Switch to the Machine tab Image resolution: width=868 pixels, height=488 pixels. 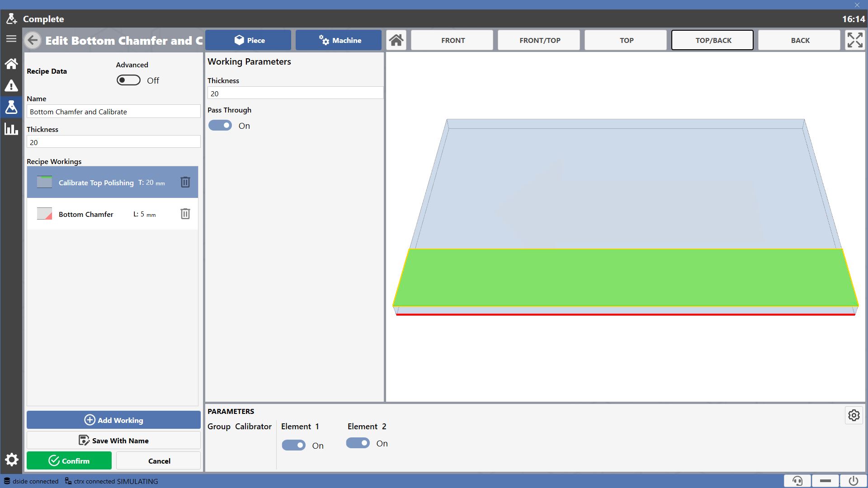coord(339,40)
